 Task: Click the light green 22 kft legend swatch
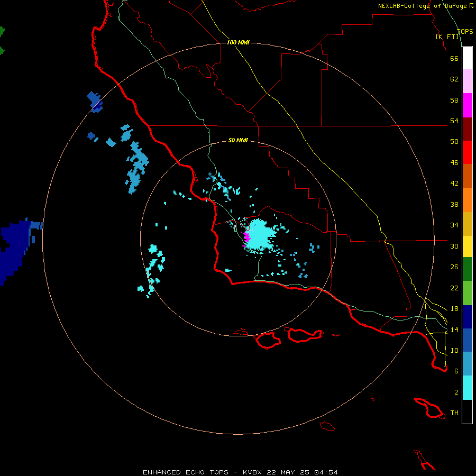[467, 293]
